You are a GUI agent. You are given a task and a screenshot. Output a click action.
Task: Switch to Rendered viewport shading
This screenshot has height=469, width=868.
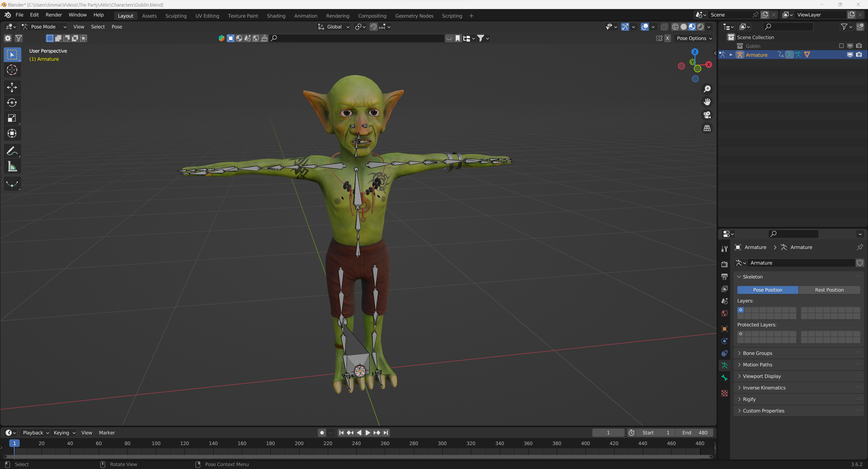[701, 27]
